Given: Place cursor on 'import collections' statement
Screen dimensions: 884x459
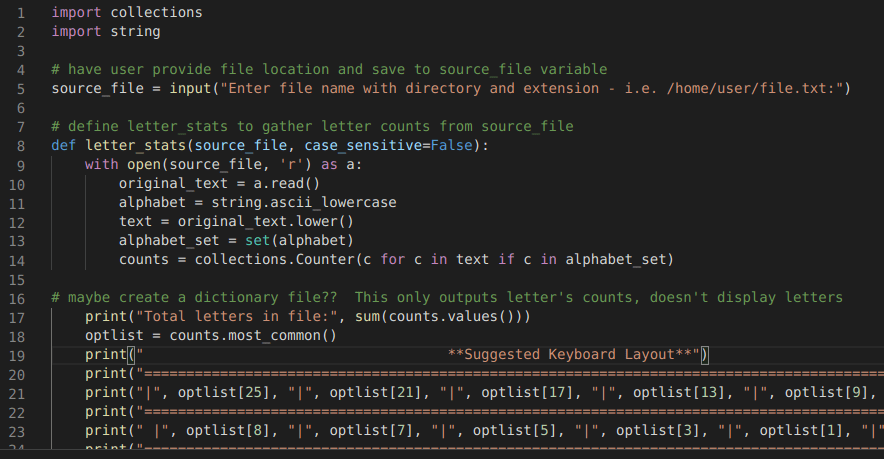Looking at the screenshot, I should [126, 13].
